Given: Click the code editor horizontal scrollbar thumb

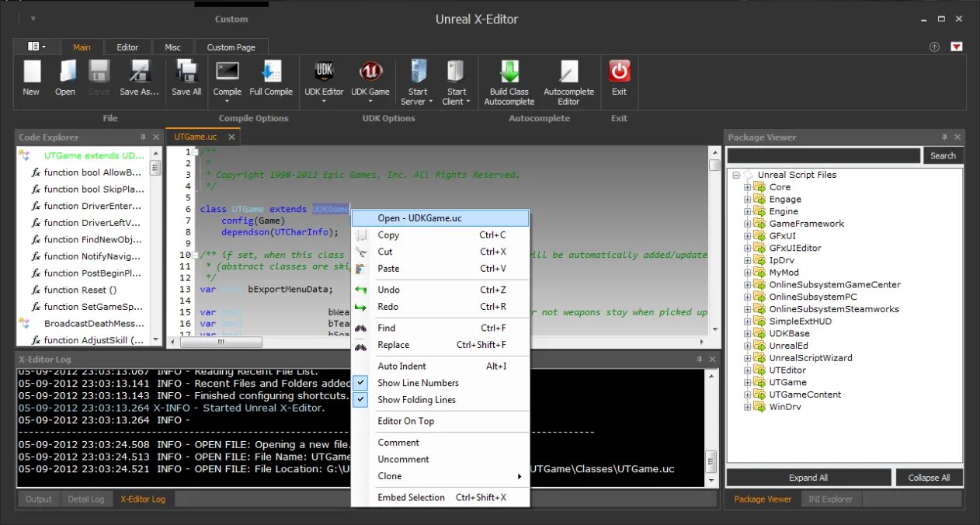Looking at the screenshot, I should click(x=221, y=342).
